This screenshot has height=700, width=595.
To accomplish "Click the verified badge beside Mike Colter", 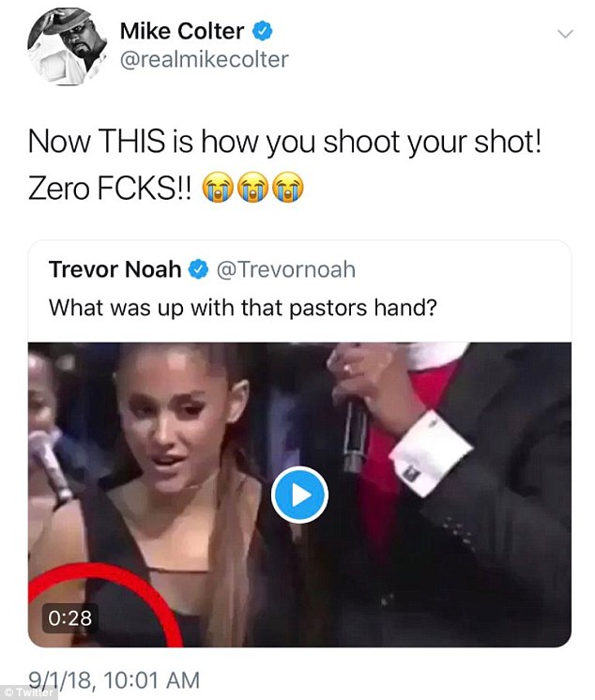I will [264, 32].
